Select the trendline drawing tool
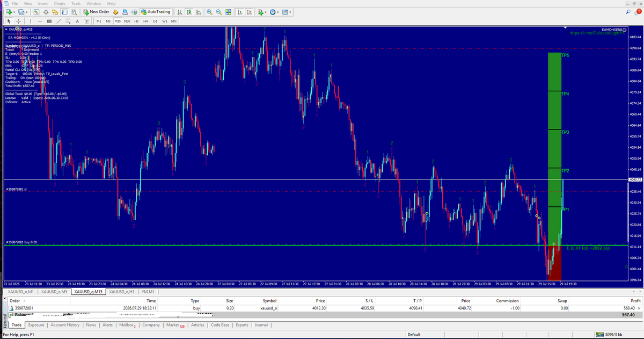The width and height of the screenshot is (644, 339). tap(59, 21)
